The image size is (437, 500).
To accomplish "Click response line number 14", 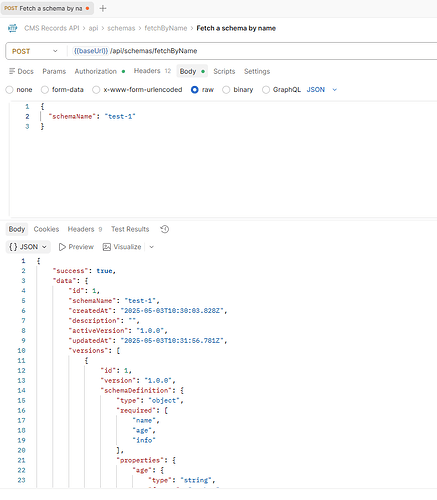I will click(x=21, y=391).
